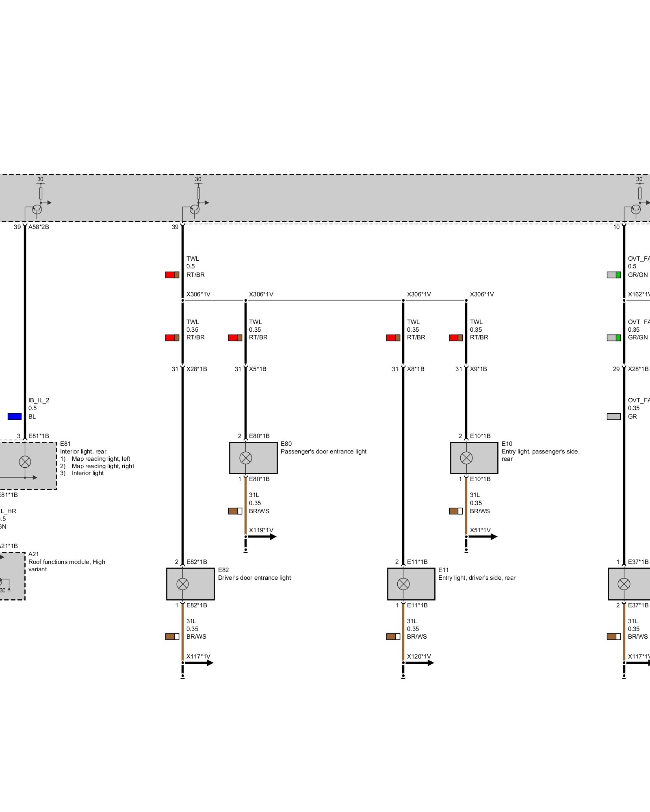The width and height of the screenshot is (650, 812).
Task: Click the lamp symbol inside E80 box
Action: coord(246,458)
